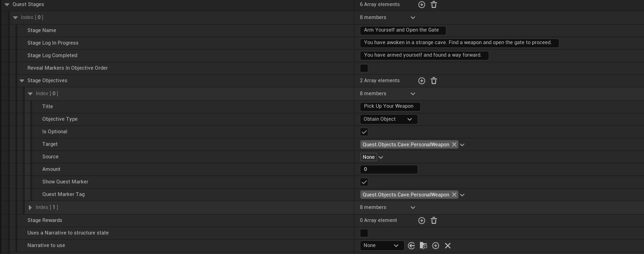The height and width of the screenshot is (254, 644).
Task: Collapse the Stage Objectives array
Action: pyautogui.click(x=22, y=81)
